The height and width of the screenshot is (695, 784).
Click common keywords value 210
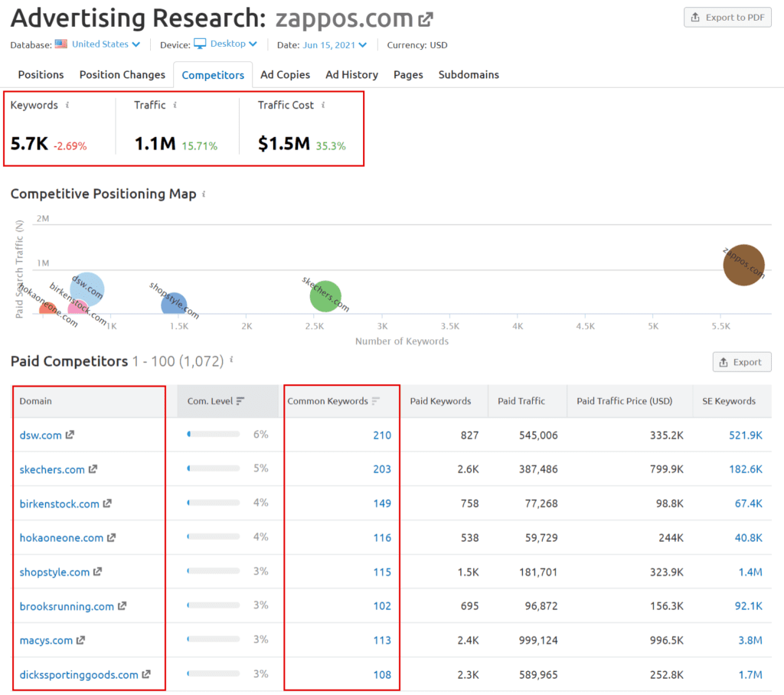(x=382, y=435)
